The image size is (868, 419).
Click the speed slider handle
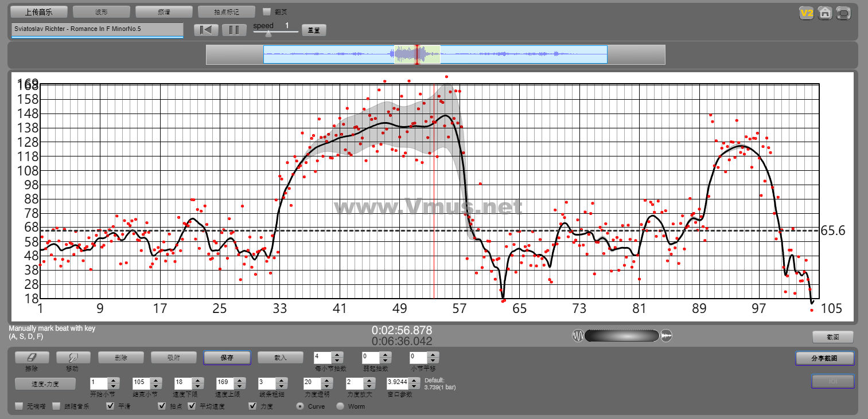pos(268,33)
